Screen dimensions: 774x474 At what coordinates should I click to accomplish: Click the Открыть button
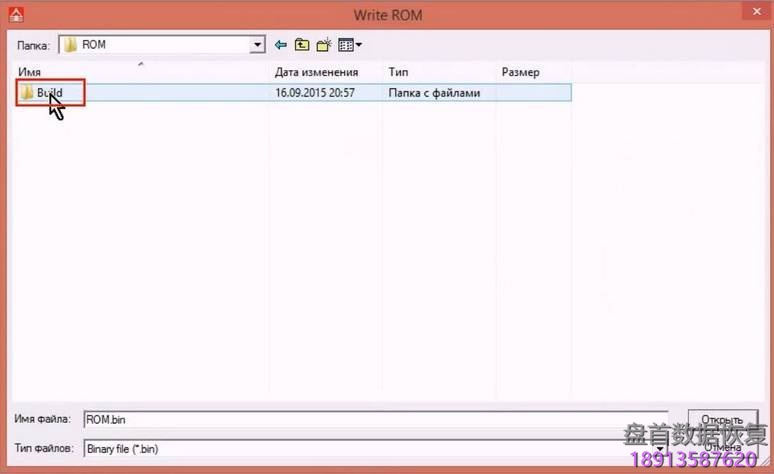pyautogui.click(x=723, y=419)
